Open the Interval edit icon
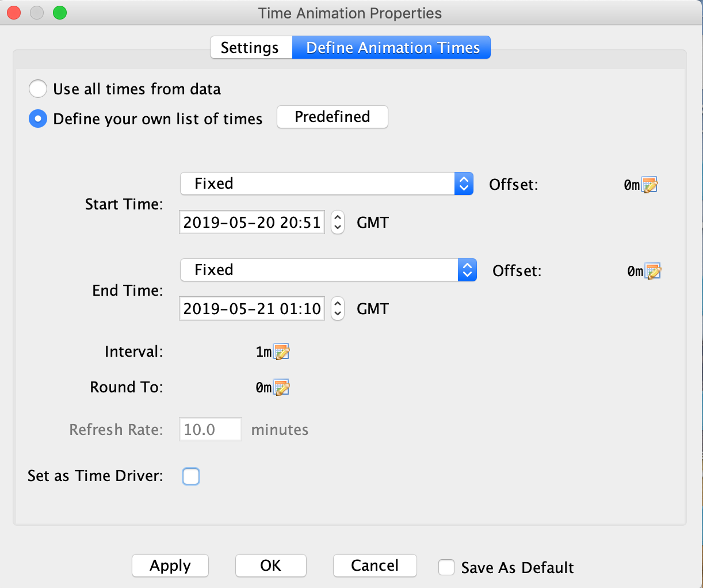The width and height of the screenshot is (703, 588). pyautogui.click(x=281, y=352)
